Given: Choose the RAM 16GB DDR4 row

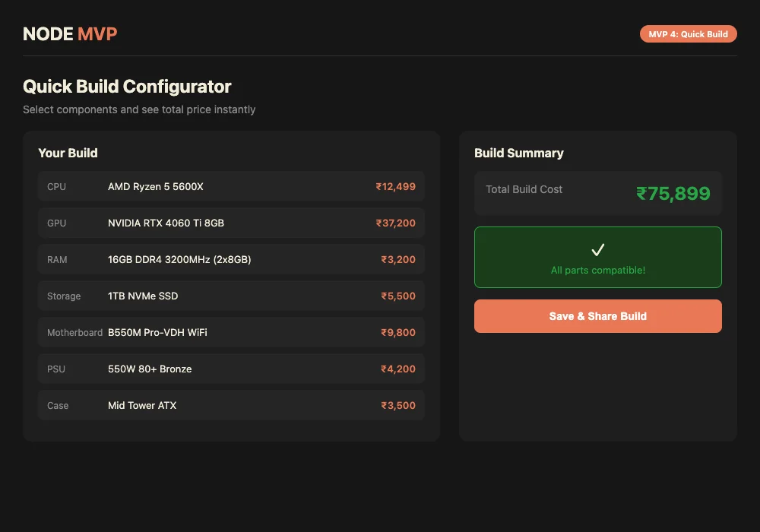Looking at the screenshot, I should click(x=231, y=259).
